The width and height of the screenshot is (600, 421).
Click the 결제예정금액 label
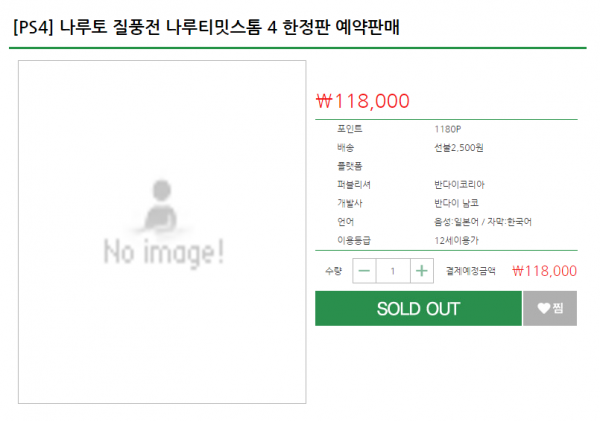468,271
